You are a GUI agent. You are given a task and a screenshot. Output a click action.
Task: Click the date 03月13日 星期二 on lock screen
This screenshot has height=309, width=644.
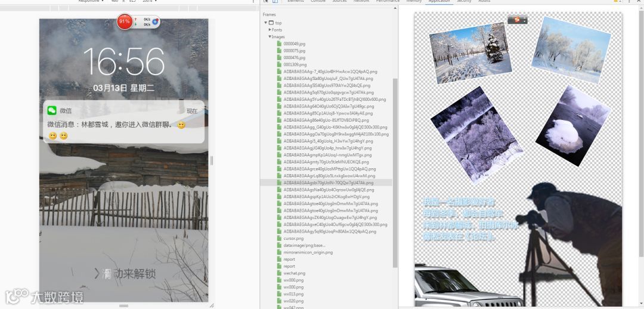pos(123,88)
